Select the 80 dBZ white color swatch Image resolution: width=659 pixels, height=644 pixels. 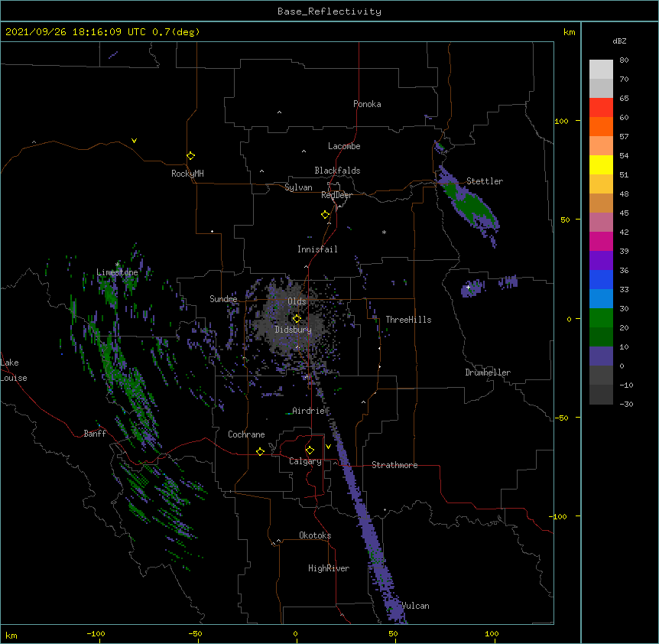(601, 70)
